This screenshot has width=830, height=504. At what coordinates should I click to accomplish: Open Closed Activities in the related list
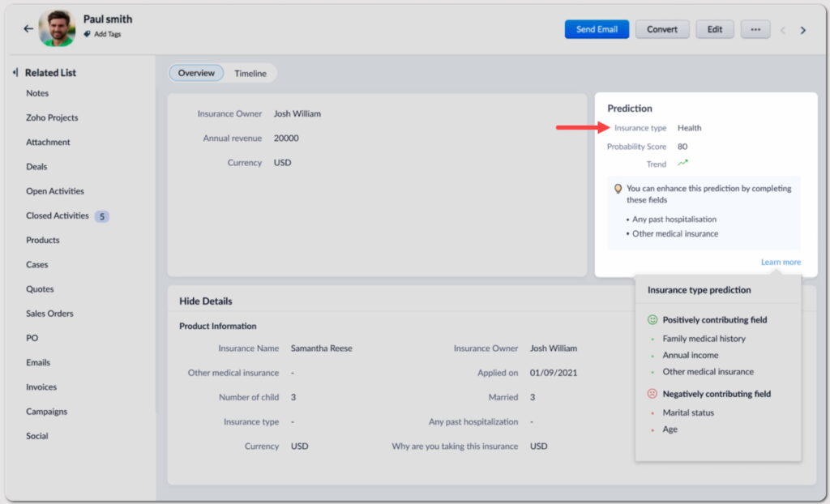point(57,216)
